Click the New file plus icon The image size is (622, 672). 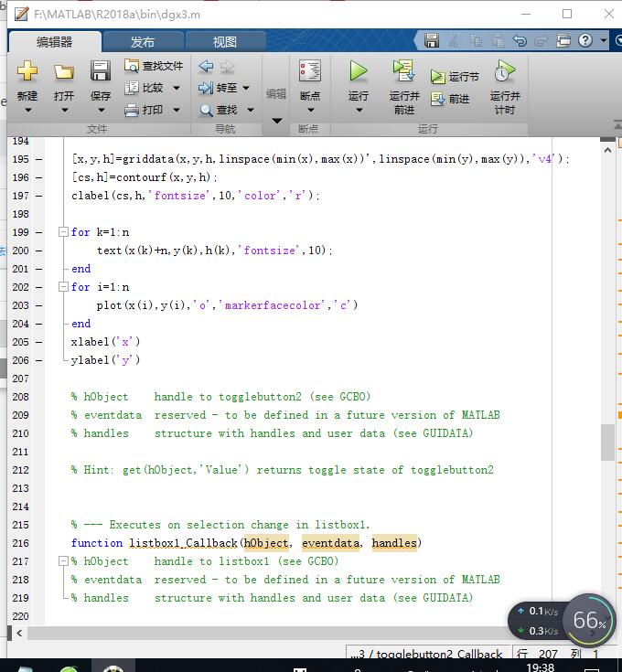[x=27, y=71]
